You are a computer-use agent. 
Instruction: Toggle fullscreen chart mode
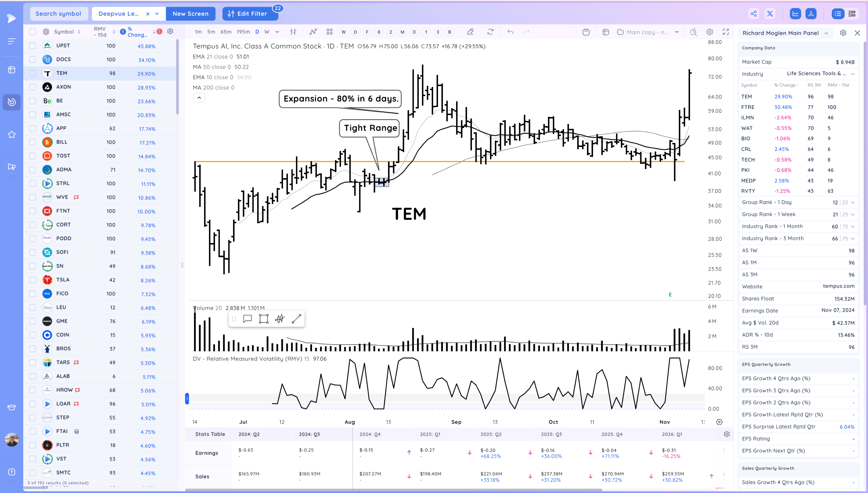click(x=725, y=32)
